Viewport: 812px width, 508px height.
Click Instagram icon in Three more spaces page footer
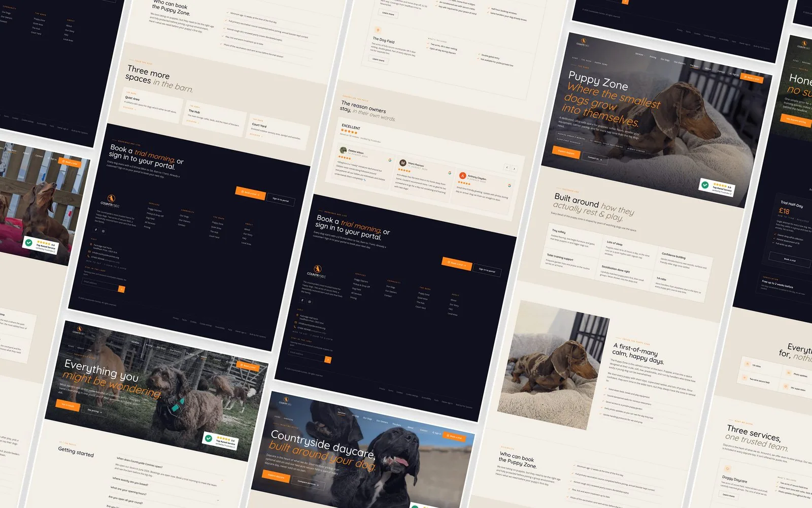[x=103, y=231]
